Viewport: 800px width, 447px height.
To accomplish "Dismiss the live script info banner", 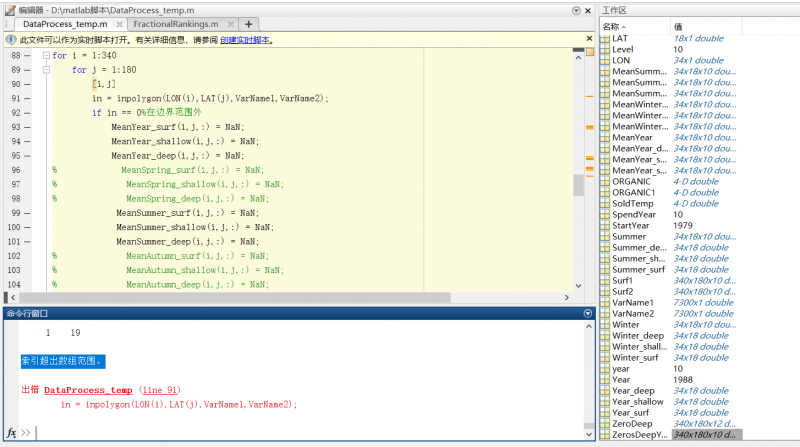I will [590, 40].
